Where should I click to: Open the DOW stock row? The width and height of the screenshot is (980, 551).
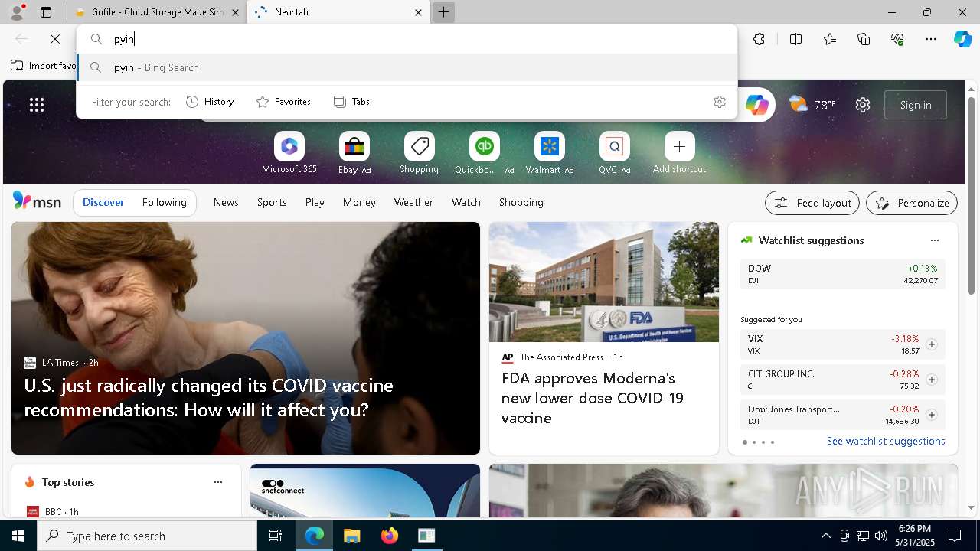point(842,274)
